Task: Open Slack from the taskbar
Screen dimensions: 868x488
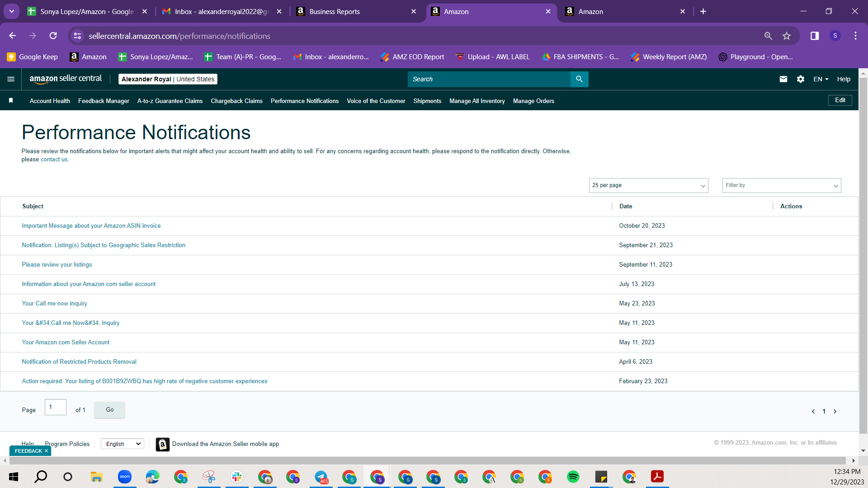Action: (236, 477)
